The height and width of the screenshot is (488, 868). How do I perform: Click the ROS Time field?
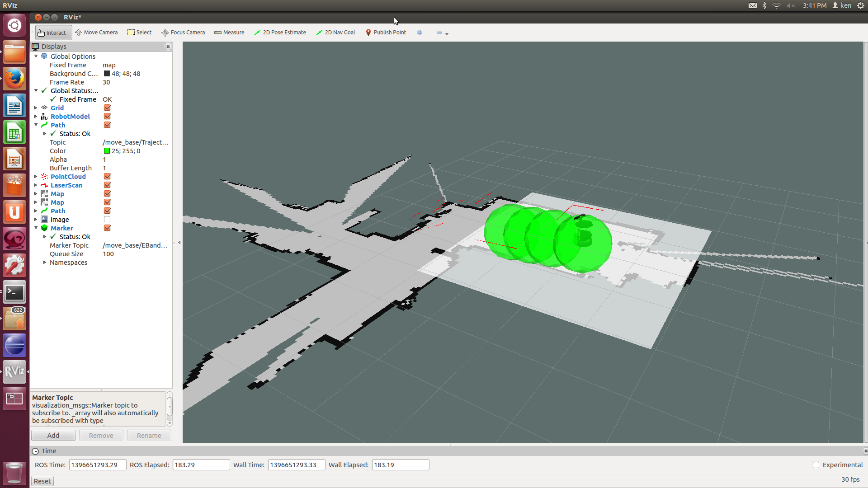[x=98, y=465]
